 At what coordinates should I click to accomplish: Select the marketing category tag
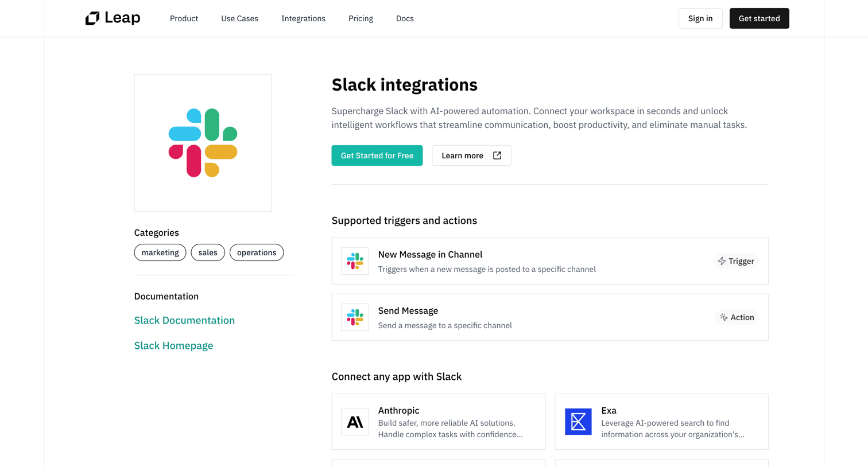point(160,252)
